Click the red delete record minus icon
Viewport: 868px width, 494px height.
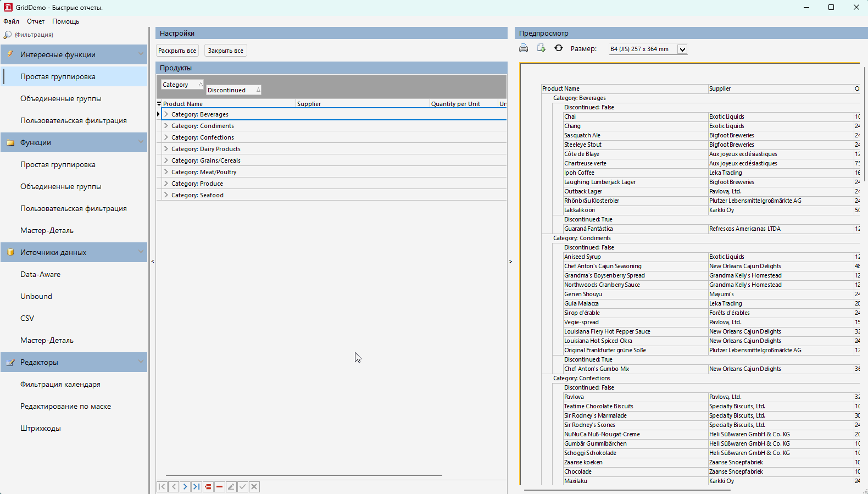220,487
